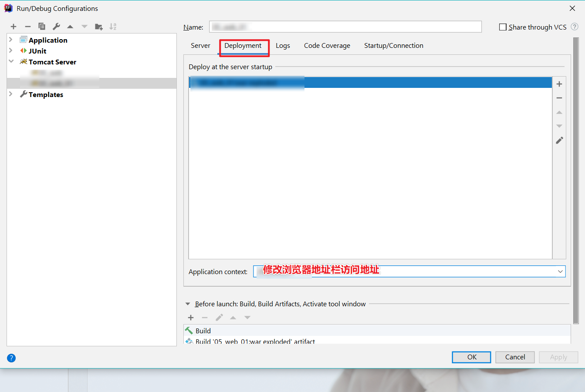The height and width of the screenshot is (392, 585).
Task: Collapse the Before launch section
Action: [x=188, y=304]
